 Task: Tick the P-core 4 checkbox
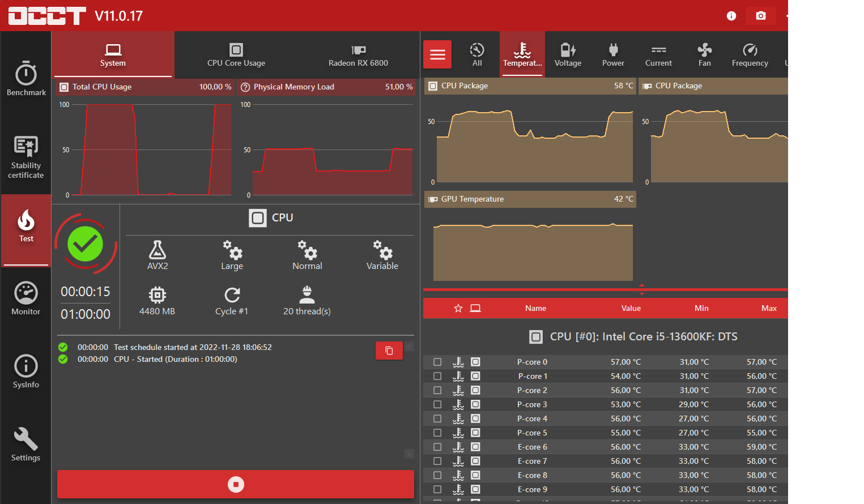[x=437, y=418]
